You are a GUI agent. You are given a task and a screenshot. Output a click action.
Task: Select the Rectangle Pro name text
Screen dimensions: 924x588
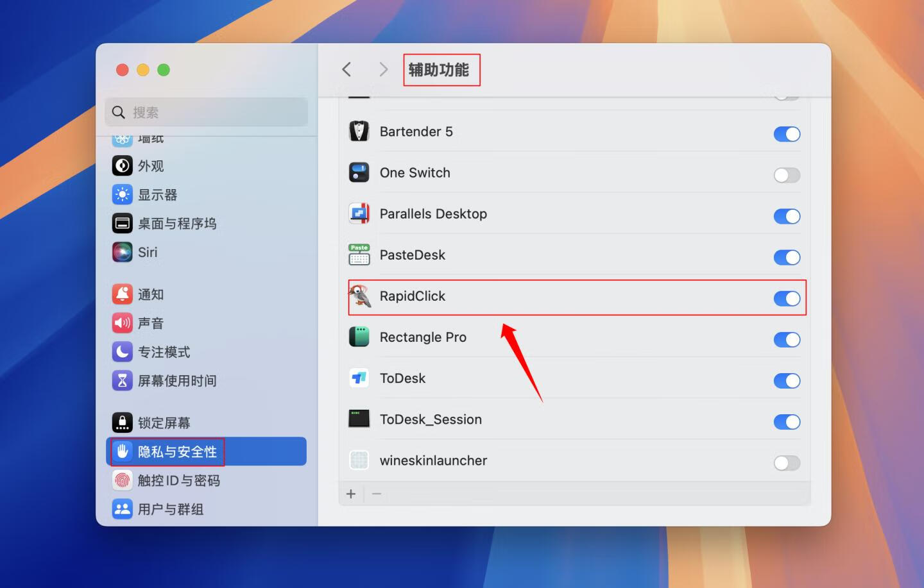423,337
